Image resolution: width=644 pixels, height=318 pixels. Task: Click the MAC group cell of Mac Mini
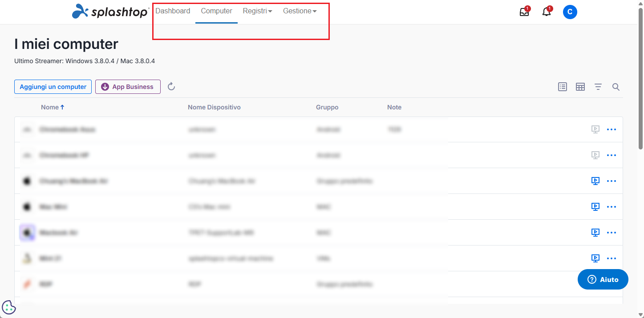(x=324, y=207)
